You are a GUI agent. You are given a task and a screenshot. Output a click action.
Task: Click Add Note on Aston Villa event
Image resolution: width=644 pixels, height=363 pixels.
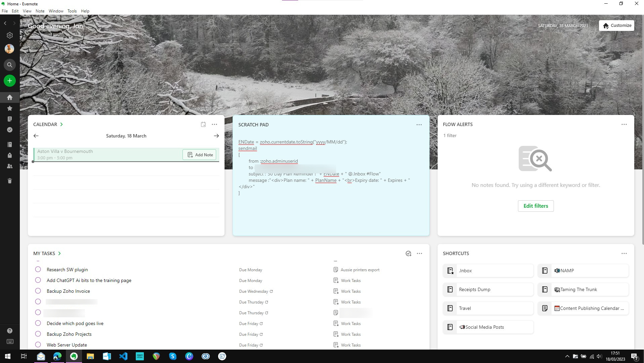pyautogui.click(x=200, y=155)
